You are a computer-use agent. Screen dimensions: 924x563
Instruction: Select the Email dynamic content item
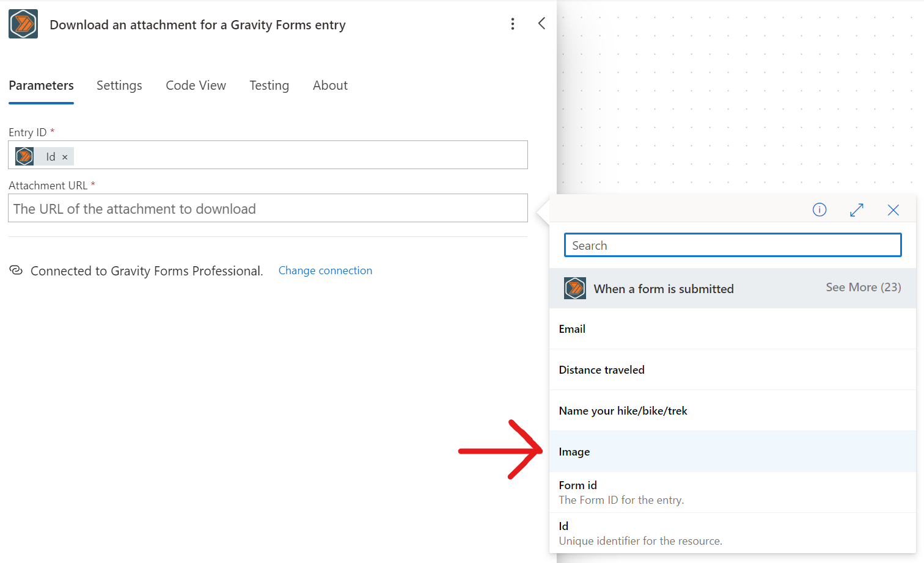point(733,329)
